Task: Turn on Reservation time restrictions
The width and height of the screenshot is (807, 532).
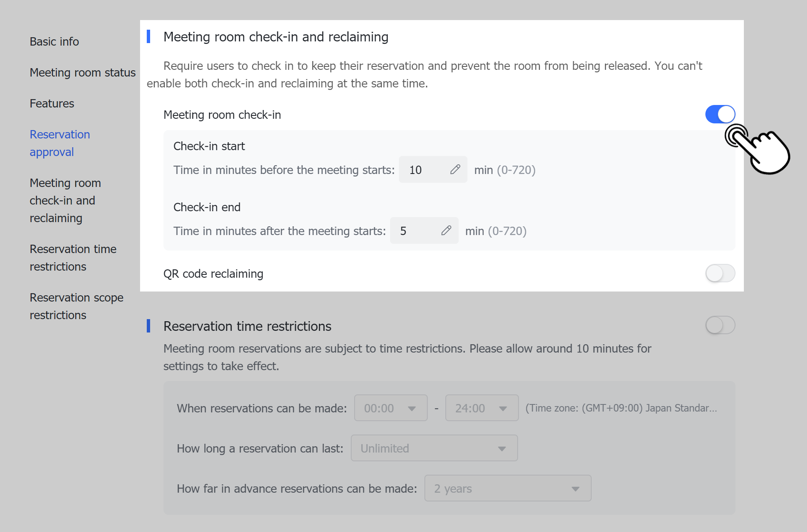Action: point(720,325)
